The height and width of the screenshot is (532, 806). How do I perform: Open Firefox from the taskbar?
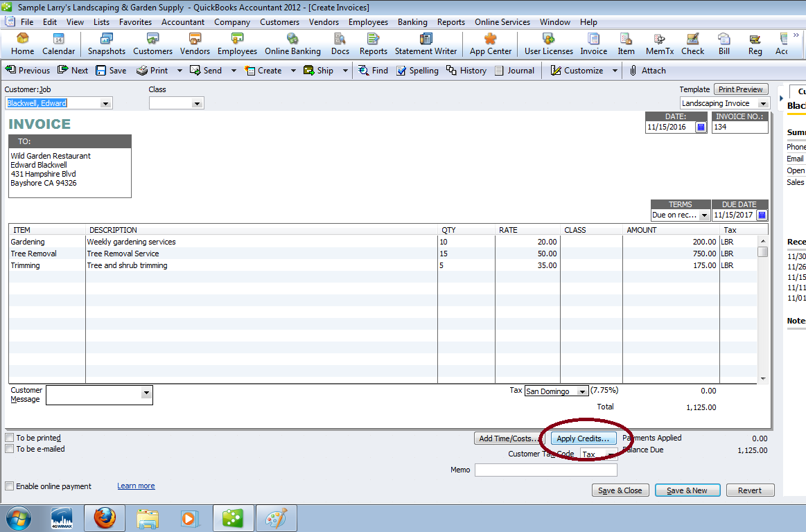[105, 518]
